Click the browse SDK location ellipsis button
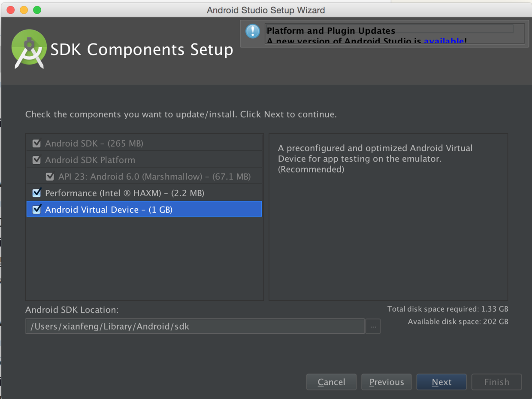 [373, 326]
